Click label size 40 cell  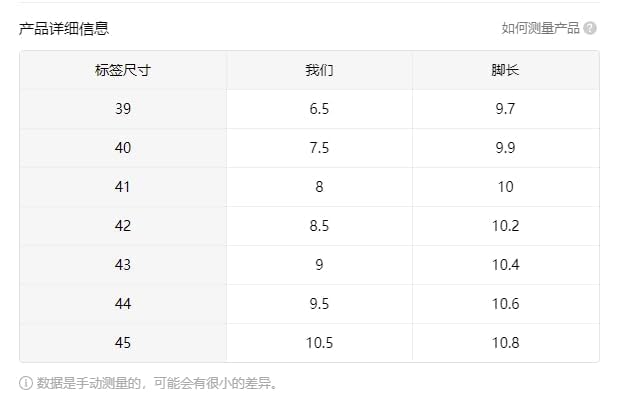tap(123, 148)
